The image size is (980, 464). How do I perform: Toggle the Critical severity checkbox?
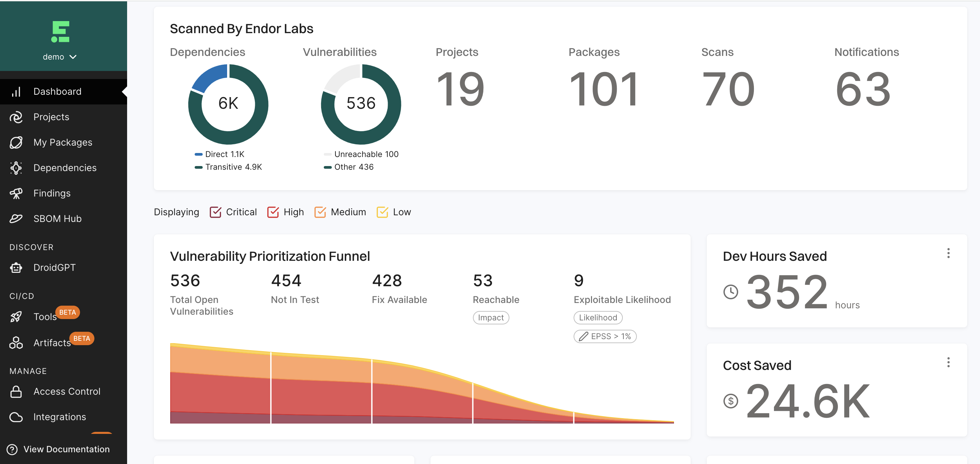click(215, 212)
